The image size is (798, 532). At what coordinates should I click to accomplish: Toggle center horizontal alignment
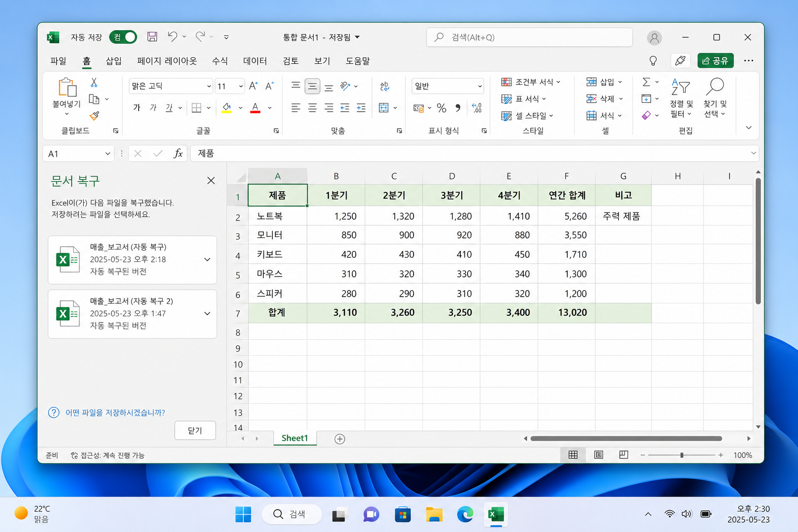(312, 108)
